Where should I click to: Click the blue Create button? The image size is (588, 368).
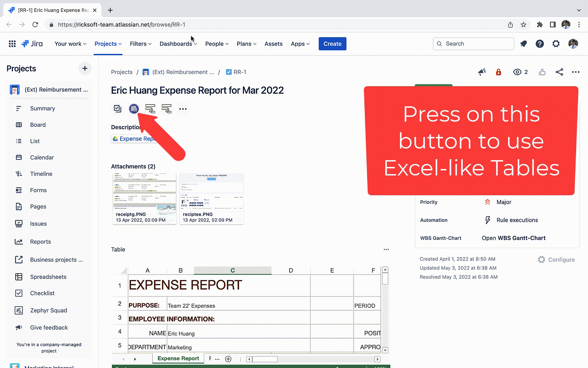click(332, 44)
